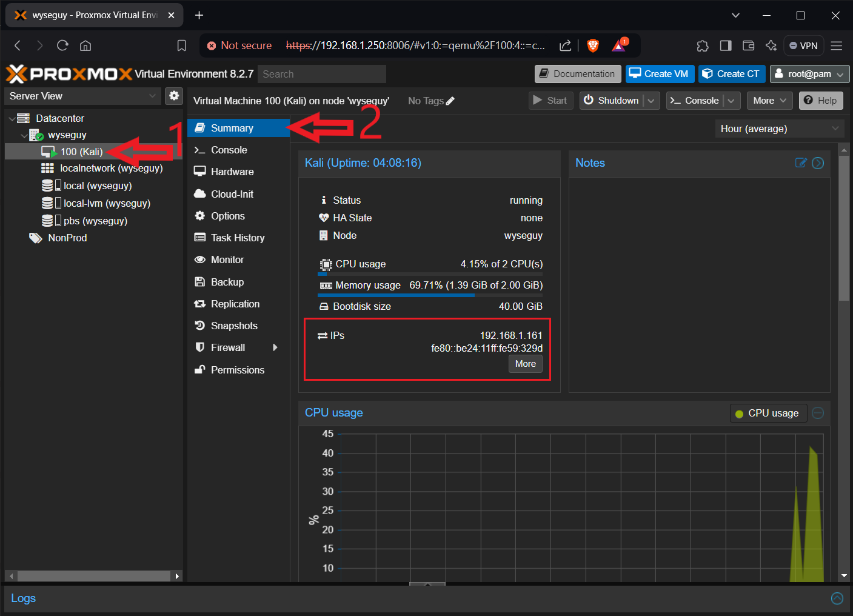The image size is (853, 616).
Task: Select the NonProd tag entry
Action: [93, 238]
